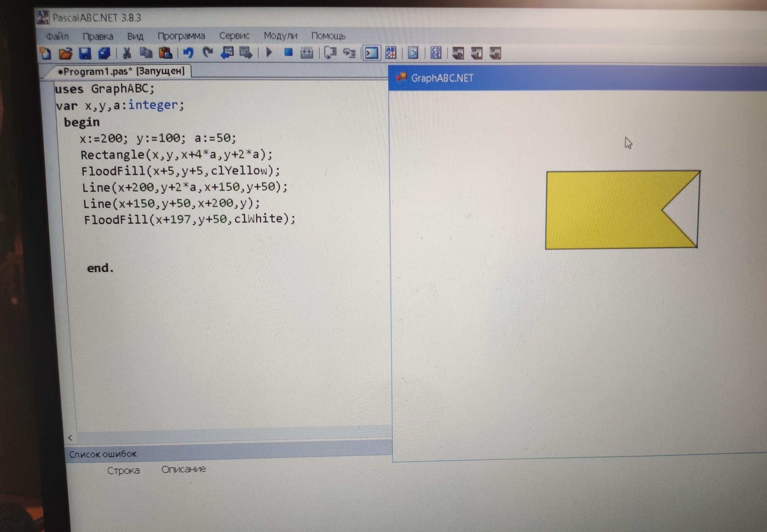The width and height of the screenshot is (767, 532).
Task: Run the program with the play icon
Action: tap(269, 53)
